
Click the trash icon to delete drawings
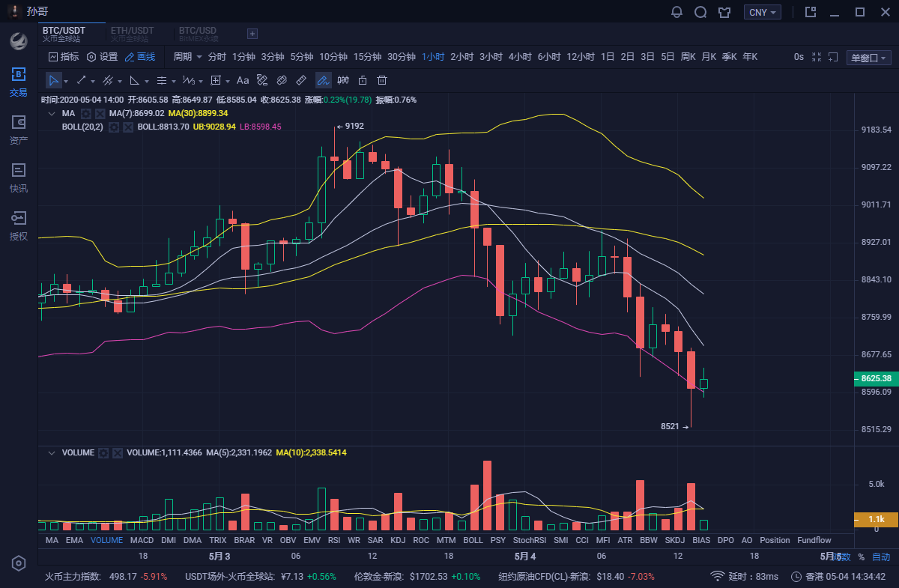point(382,80)
